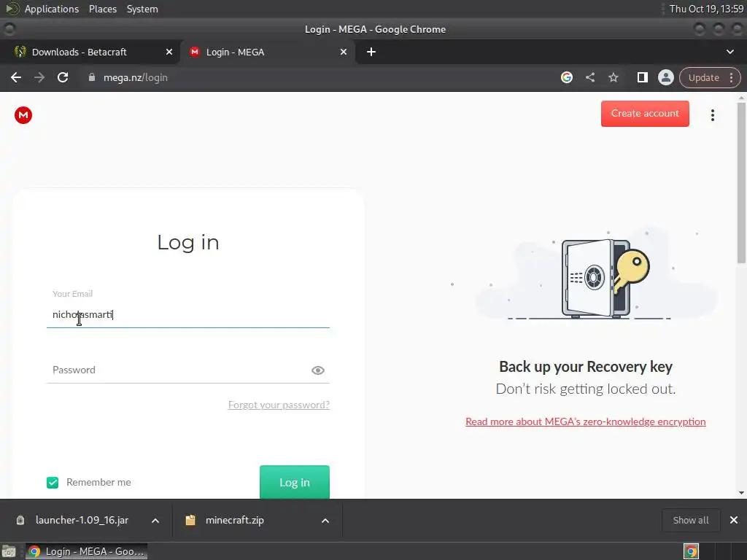Open the tab search dropdown arrow

729,52
